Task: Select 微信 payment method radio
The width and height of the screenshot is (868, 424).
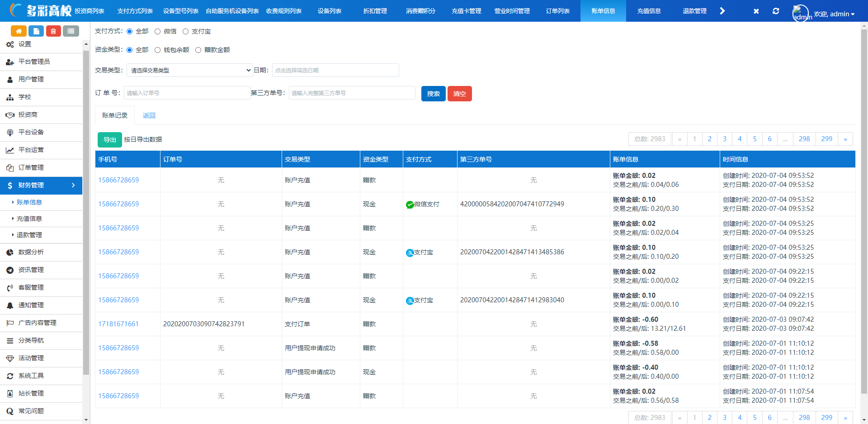Action: pyautogui.click(x=158, y=32)
